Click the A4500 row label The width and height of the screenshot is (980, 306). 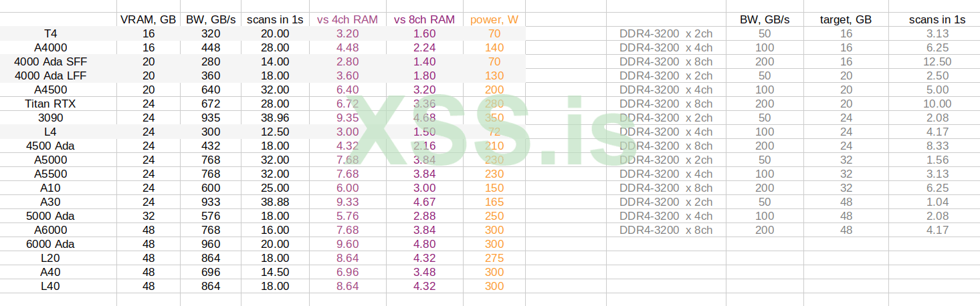(50, 90)
